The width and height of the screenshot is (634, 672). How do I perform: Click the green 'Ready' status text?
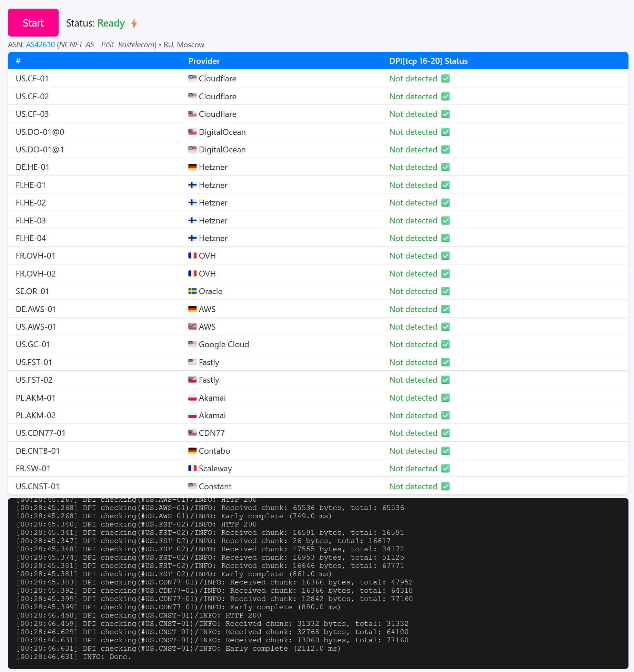tap(111, 23)
